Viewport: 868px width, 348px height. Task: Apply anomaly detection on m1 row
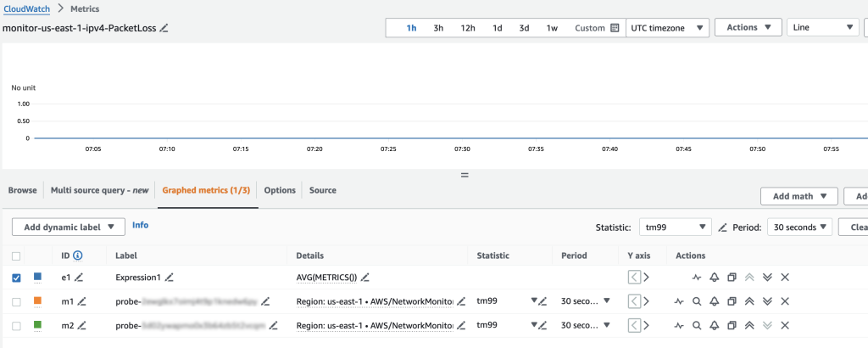[x=679, y=301]
